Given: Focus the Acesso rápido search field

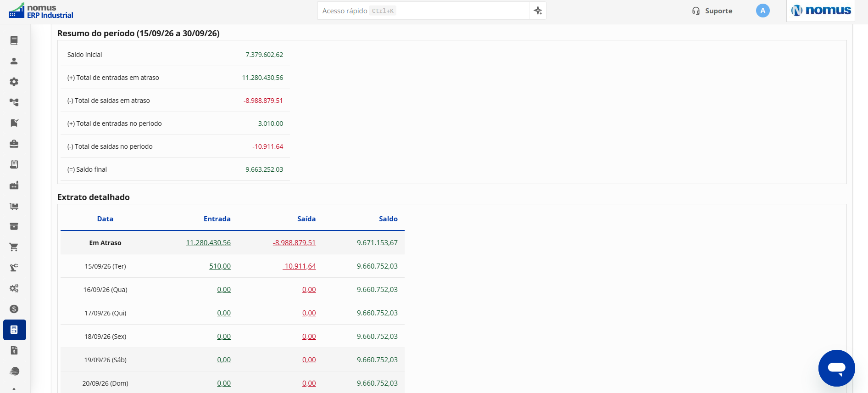Looking at the screenshot, I should pyautogui.click(x=423, y=11).
